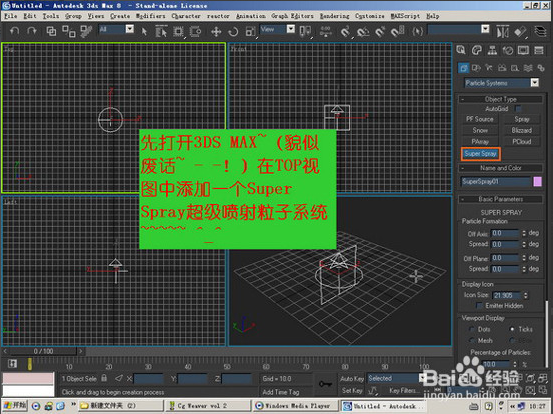Click the PF Source button

point(480,119)
